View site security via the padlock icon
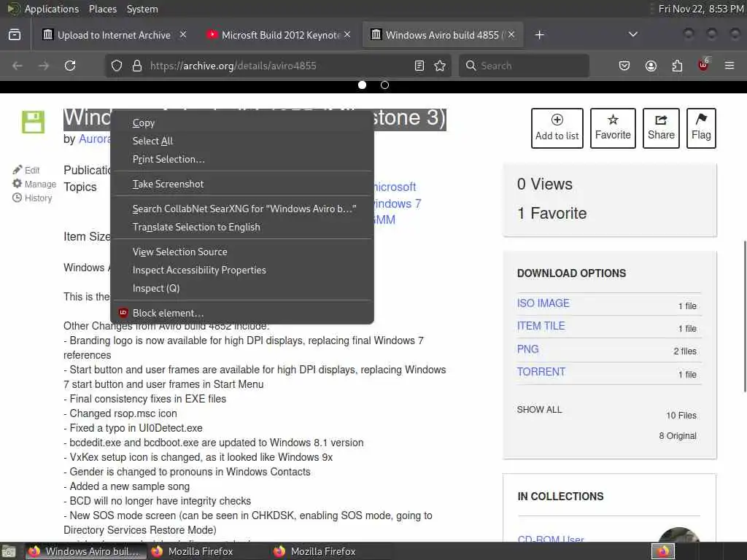Image resolution: width=747 pixels, height=560 pixels. (x=137, y=66)
